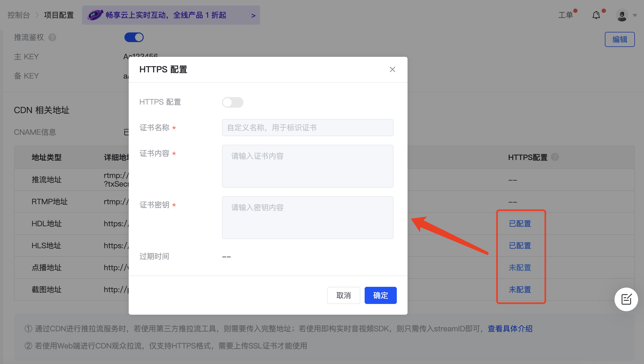Click the 证书内容 textarea
Screen dimensions: 644x364
pos(308,166)
